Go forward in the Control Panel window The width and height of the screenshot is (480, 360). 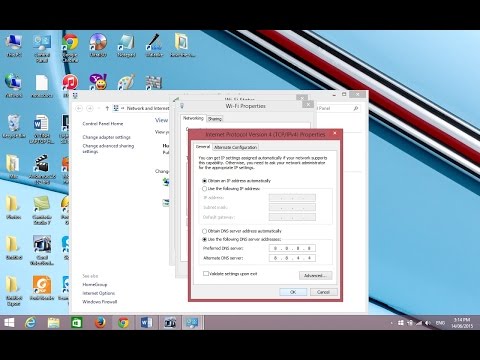click(89, 108)
